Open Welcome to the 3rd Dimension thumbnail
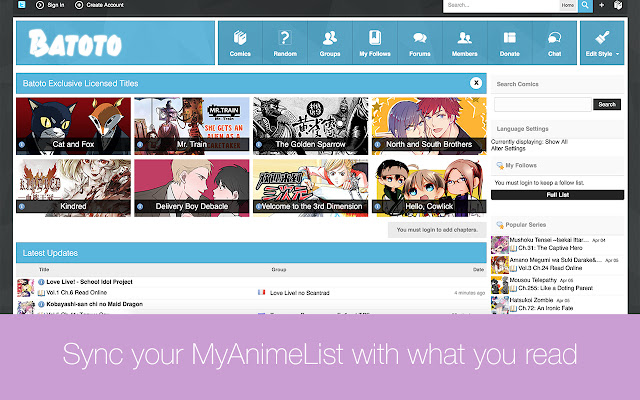The image size is (640, 400). click(310, 188)
